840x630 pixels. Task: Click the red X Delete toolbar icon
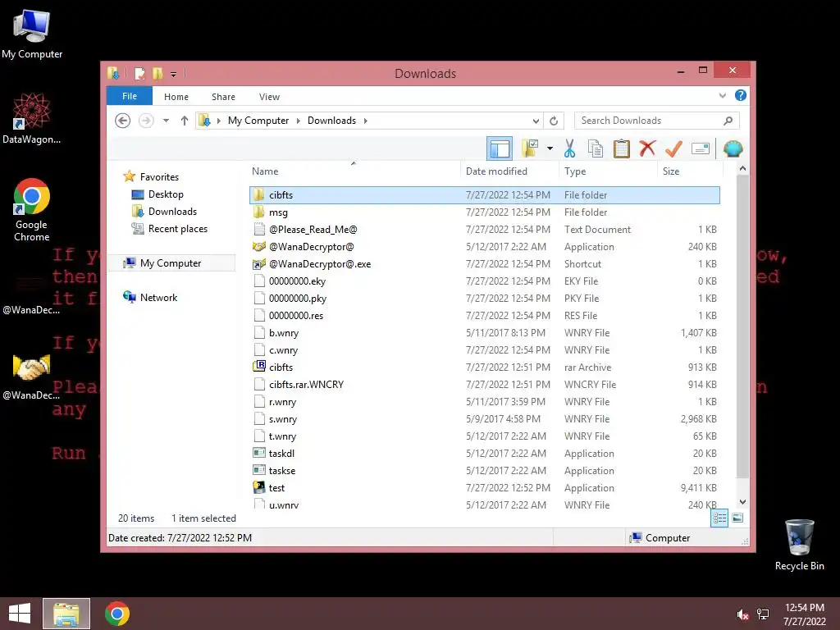[647, 148]
